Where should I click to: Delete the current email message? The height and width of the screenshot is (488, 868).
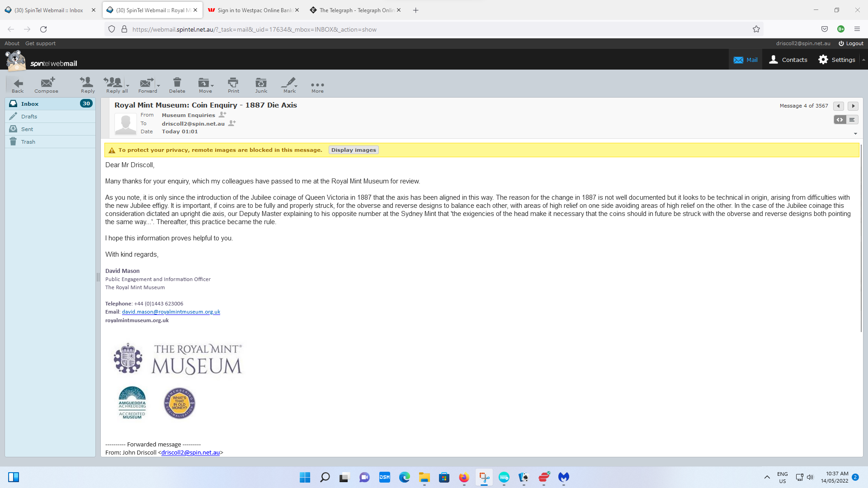point(177,84)
